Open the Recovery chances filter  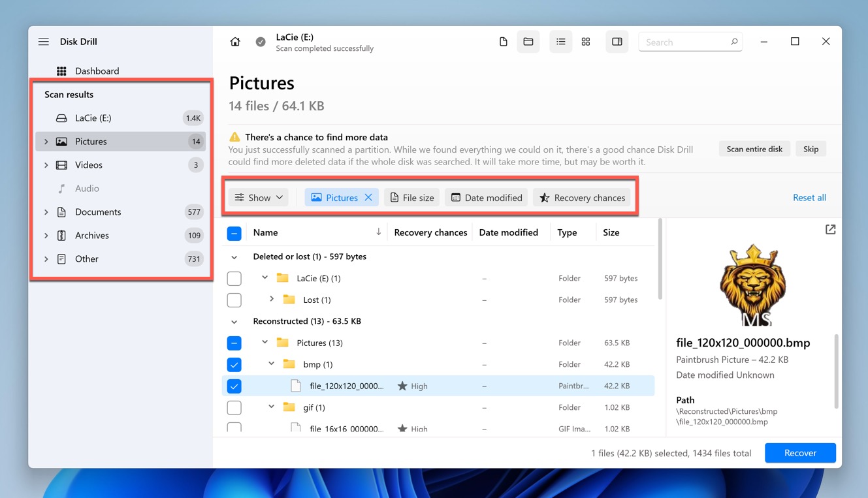582,198
